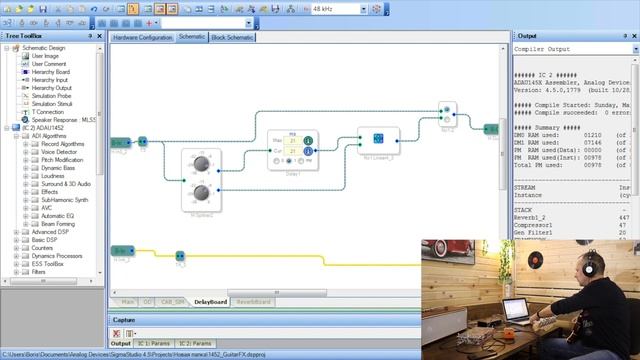Click the gear-like icon right of 48 kHz
640x360 pixels.
point(376,9)
